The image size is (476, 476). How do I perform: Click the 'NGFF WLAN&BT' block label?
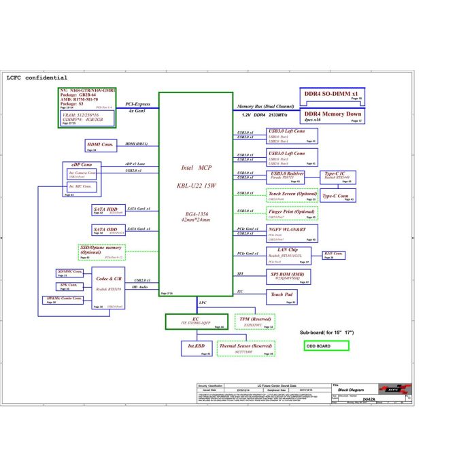(287, 230)
